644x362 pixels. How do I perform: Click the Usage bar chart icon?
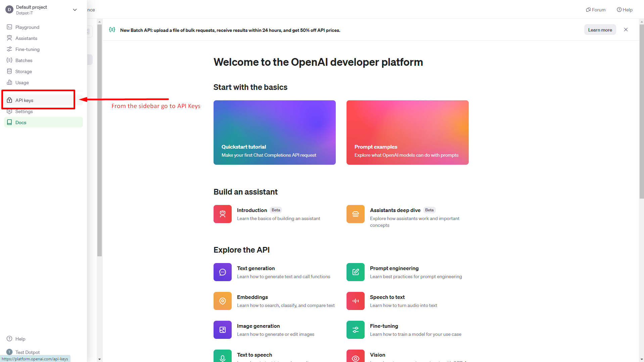(9, 82)
